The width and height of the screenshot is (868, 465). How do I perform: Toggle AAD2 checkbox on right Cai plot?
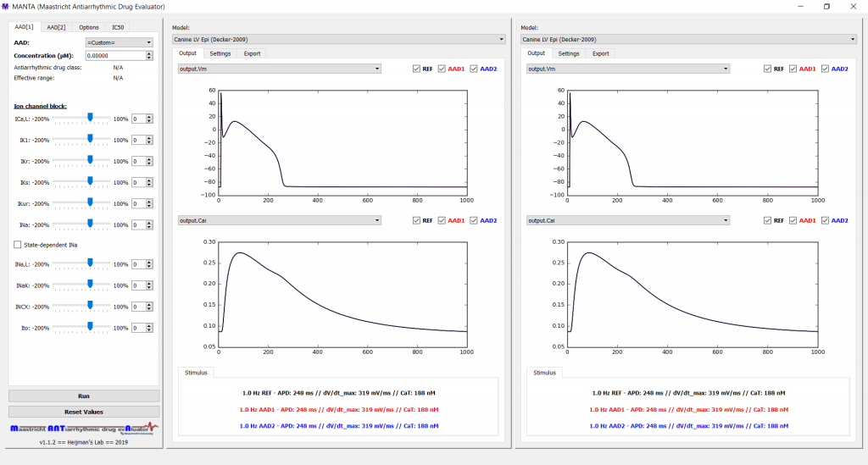pyautogui.click(x=825, y=220)
